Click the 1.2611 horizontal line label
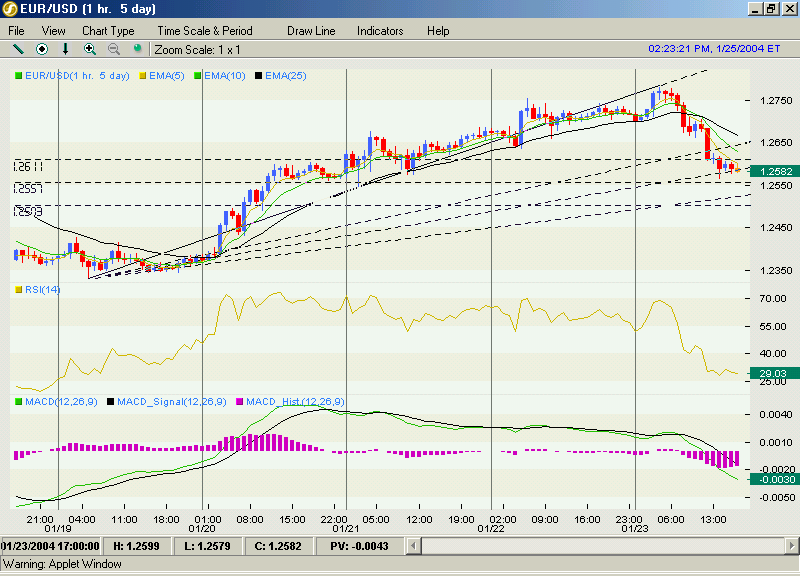800x576 pixels. (x=28, y=167)
